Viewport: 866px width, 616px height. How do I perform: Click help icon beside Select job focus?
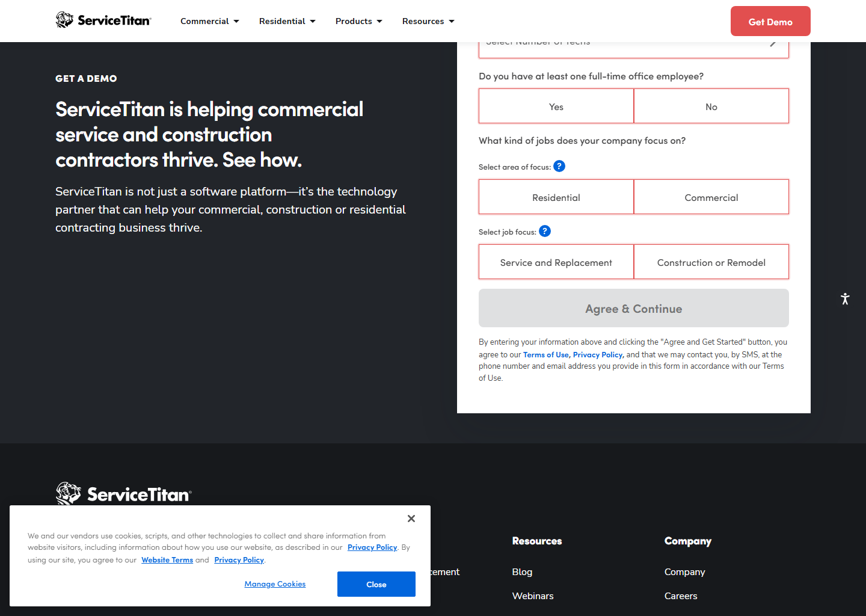[x=545, y=231]
